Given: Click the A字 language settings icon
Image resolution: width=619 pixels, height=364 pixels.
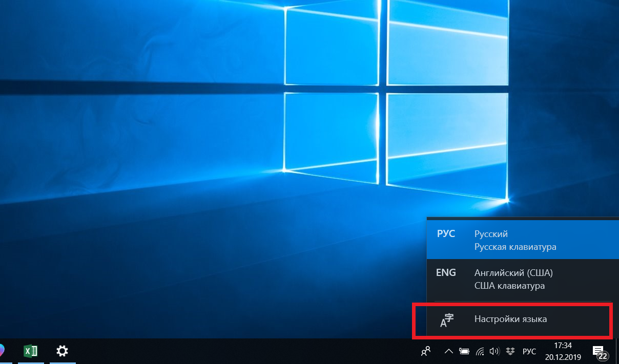Looking at the screenshot, I should [447, 320].
